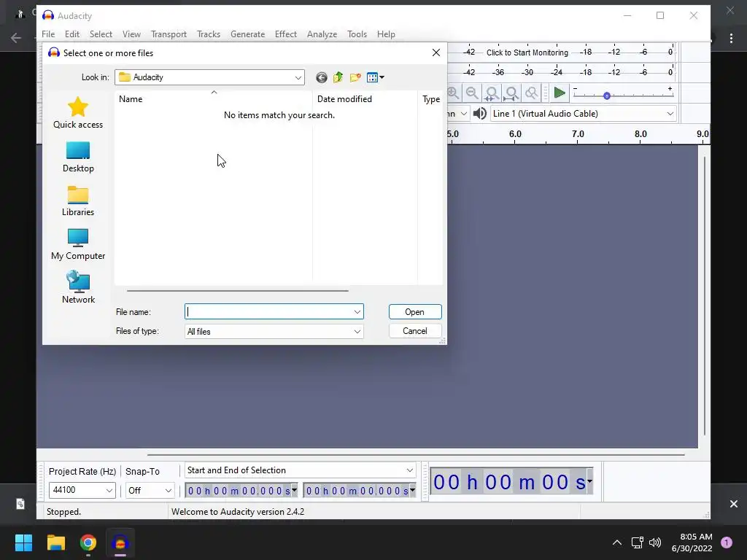Image resolution: width=747 pixels, height=560 pixels.
Task: Show hidden system tray icons
Action: pyautogui.click(x=616, y=542)
